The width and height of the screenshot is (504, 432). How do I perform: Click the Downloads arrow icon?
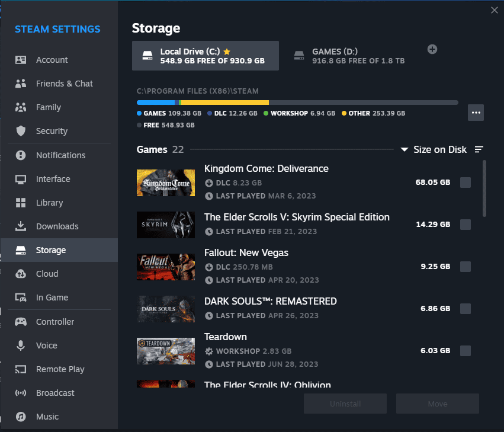click(x=21, y=226)
